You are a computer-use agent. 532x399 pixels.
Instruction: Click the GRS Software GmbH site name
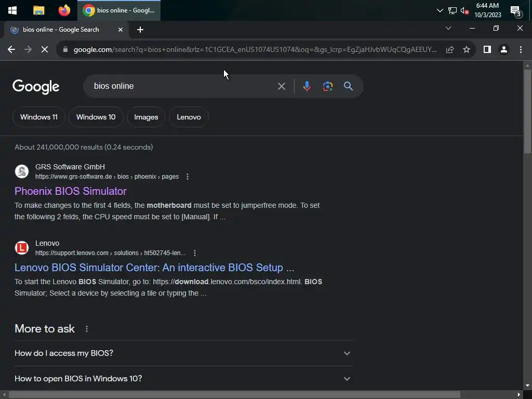tap(70, 167)
